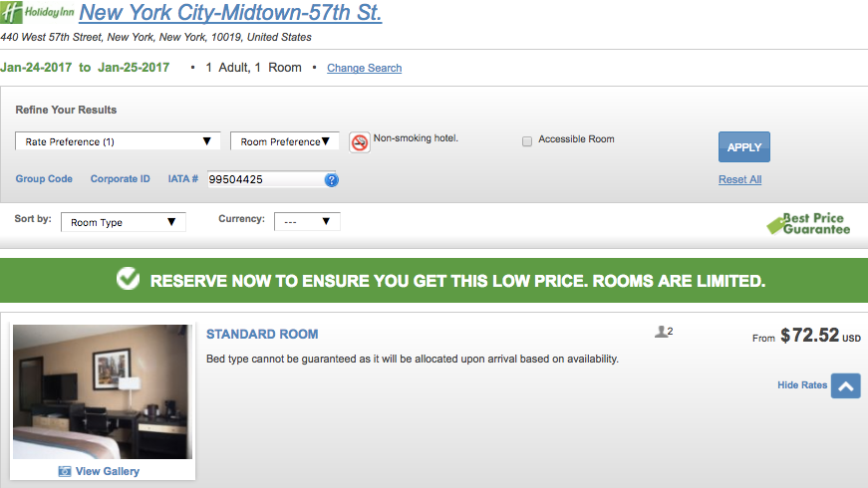The width and height of the screenshot is (868, 488).
Task: Click the occupancy person icon
Action: point(661,332)
